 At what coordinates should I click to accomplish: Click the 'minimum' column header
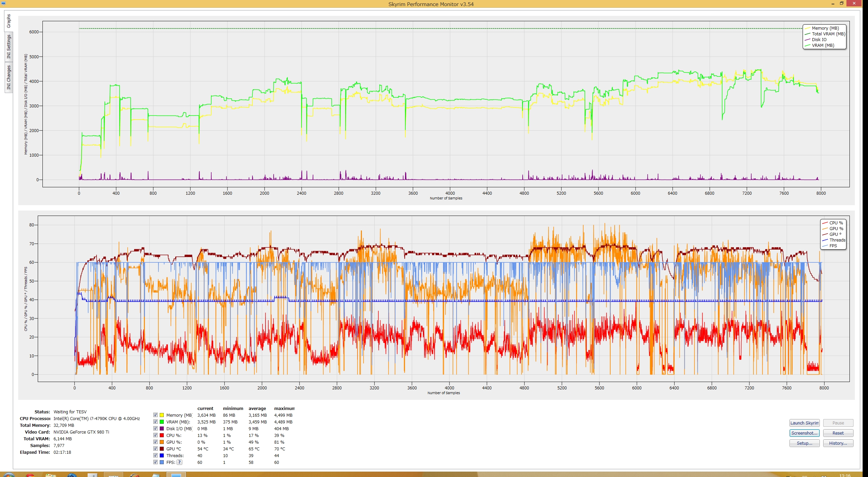(233, 409)
